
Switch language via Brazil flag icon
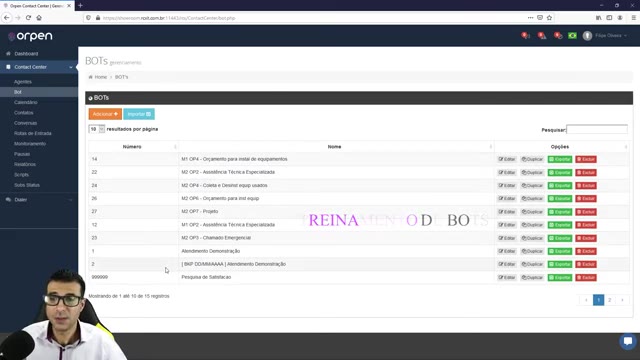point(572,36)
